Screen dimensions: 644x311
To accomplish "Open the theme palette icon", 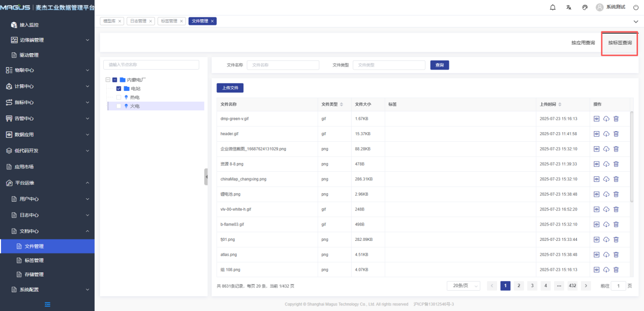I will click(585, 7).
